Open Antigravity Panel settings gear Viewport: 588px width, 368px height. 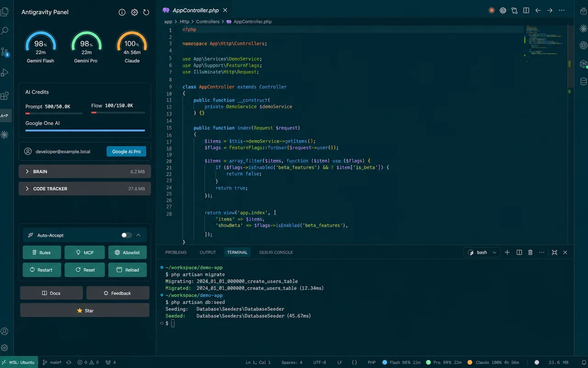(x=134, y=12)
